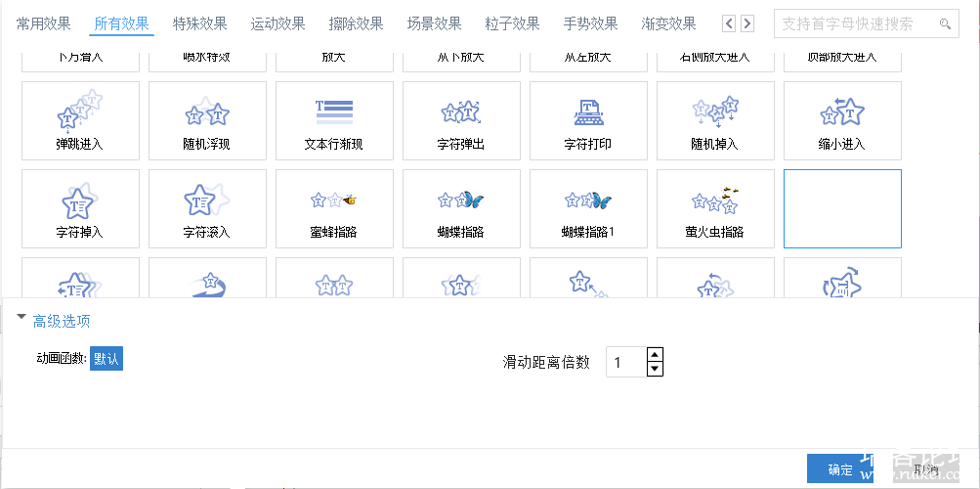Viewport: 980px width, 489px height.
Task: Click the 滑动距离倍数 value field
Action: [x=626, y=362]
